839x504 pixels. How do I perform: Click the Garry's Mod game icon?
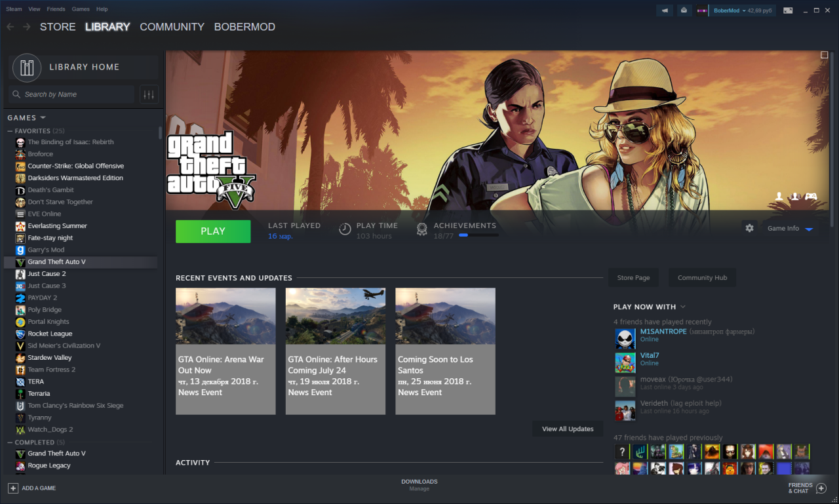pyautogui.click(x=21, y=250)
